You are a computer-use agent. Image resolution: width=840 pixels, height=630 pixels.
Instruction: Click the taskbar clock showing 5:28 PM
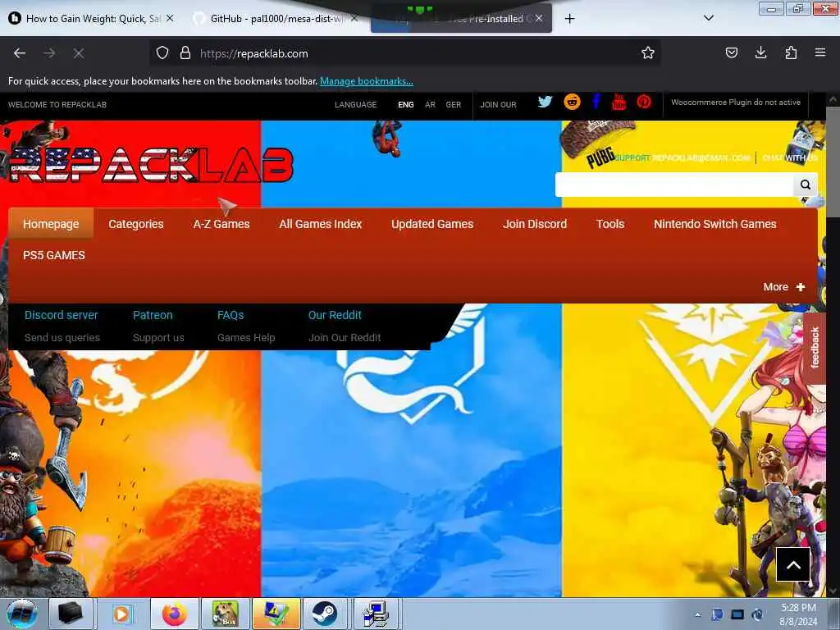tap(798, 614)
